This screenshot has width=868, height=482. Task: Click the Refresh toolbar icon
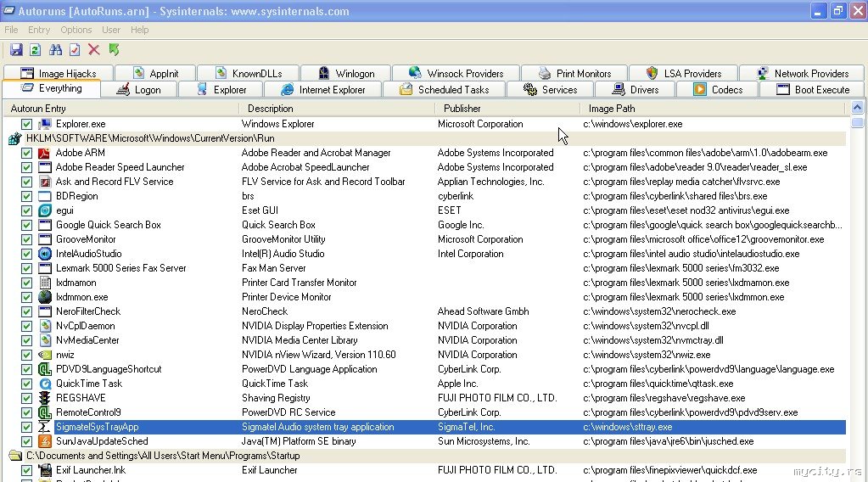35,50
